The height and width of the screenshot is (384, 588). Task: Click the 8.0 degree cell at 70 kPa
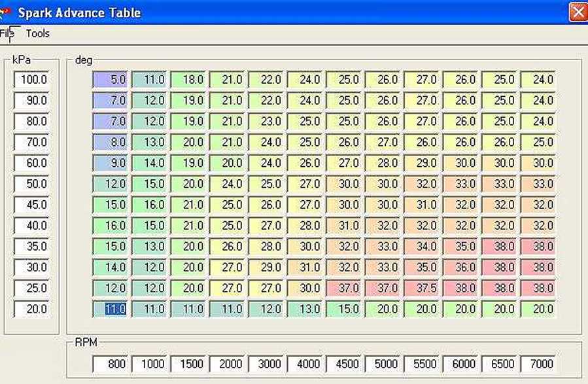click(111, 143)
